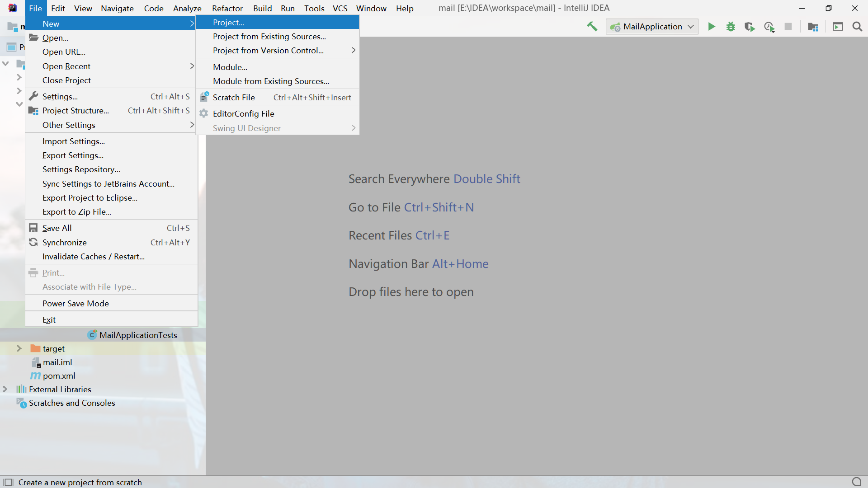This screenshot has width=868, height=488.
Task: Select Project... in New submenu
Action: 228,22
